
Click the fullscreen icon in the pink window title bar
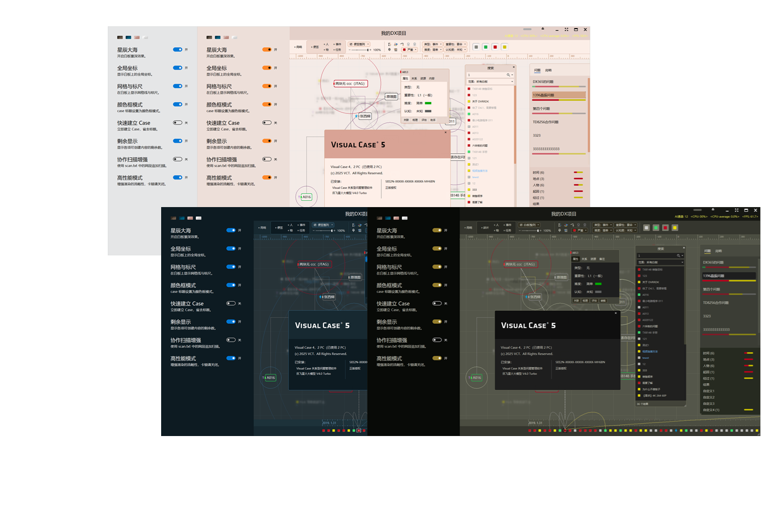566,30
